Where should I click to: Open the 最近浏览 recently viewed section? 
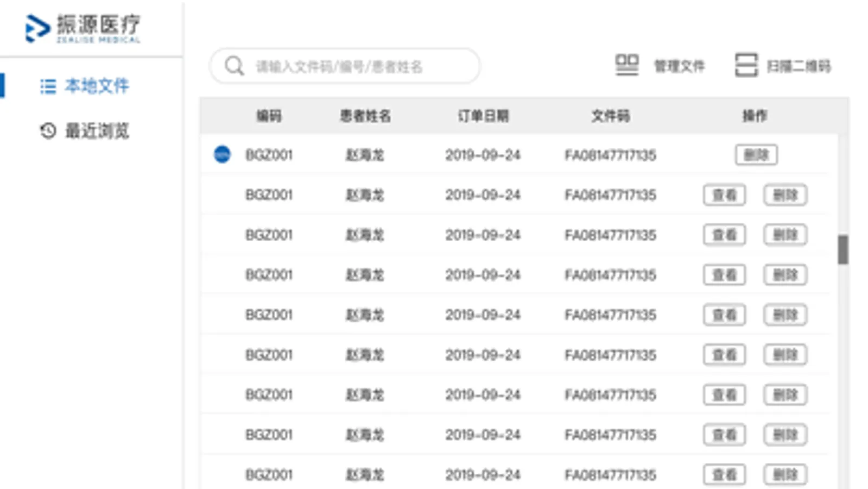(85, 130)
